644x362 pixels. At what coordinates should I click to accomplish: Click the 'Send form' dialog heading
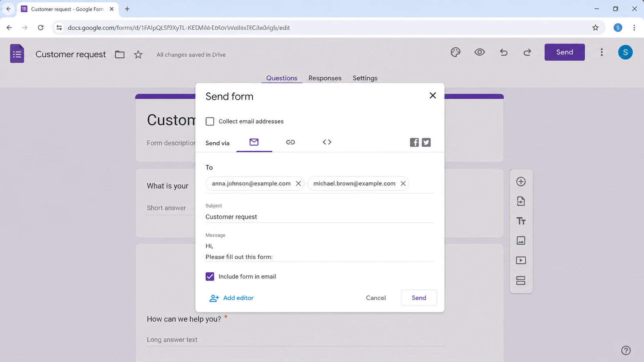229,96
